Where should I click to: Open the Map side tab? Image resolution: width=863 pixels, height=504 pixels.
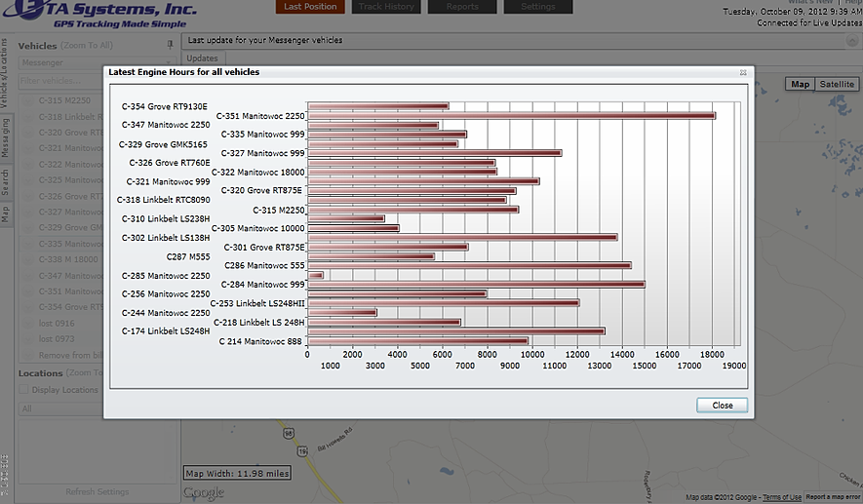pyautogui.click(x=5, y=213)
